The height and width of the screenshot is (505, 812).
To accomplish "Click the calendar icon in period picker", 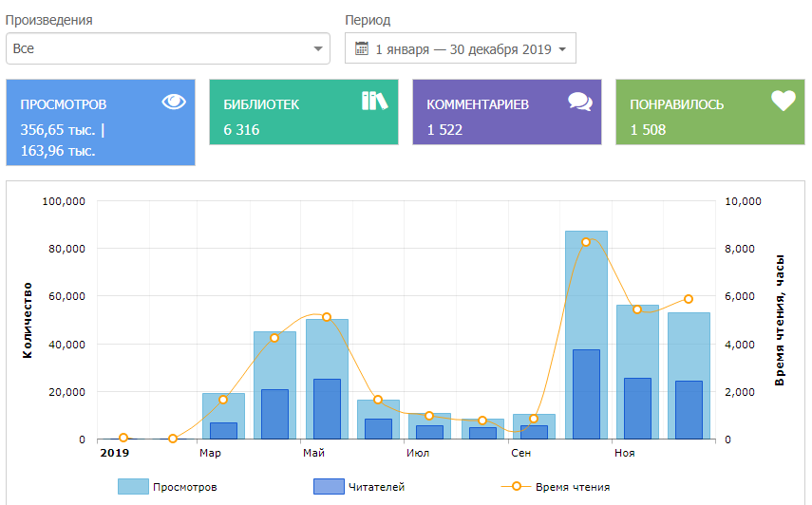I will [362, 48].
